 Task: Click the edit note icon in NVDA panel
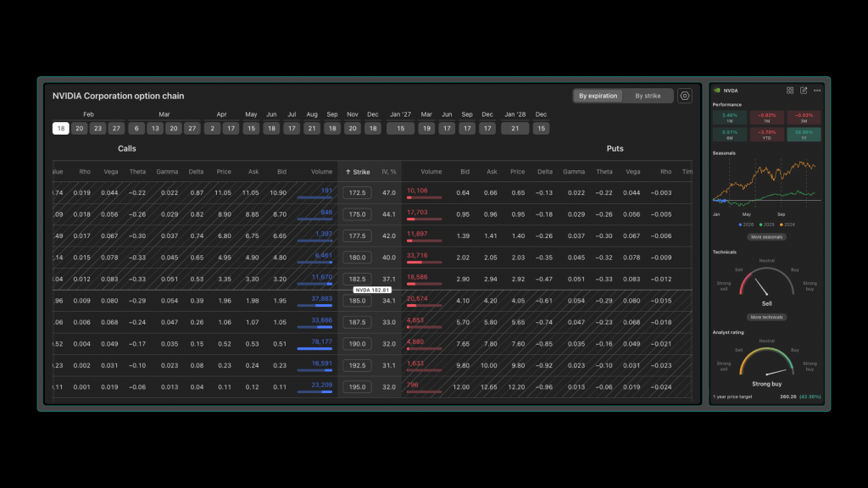click(804, 91)
